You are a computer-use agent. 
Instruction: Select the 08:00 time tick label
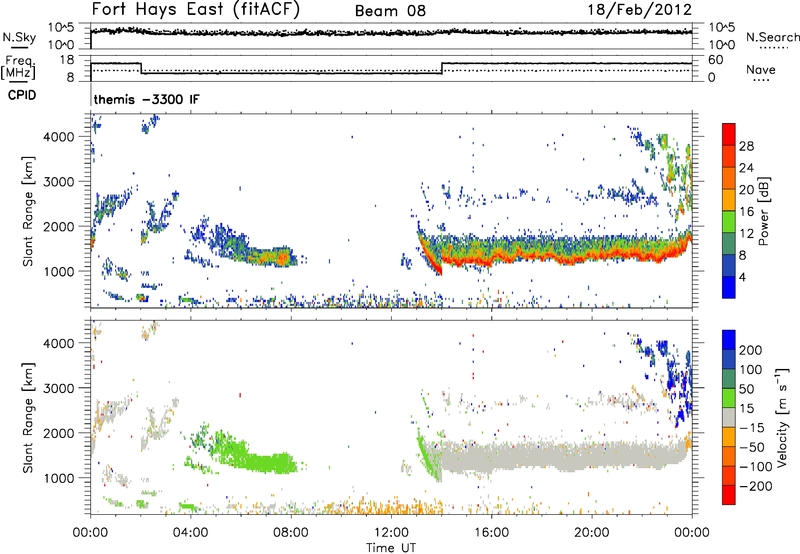tap(291, 533)
